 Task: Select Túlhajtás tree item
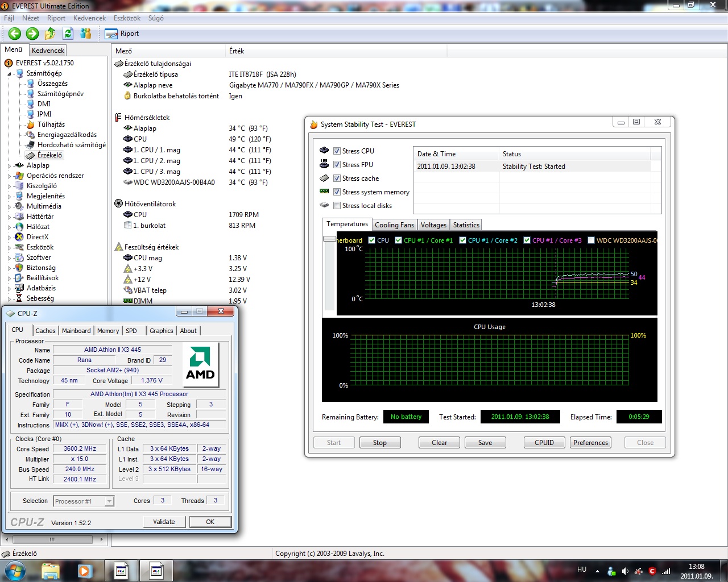pyautogui.click(x=51, y=124)
